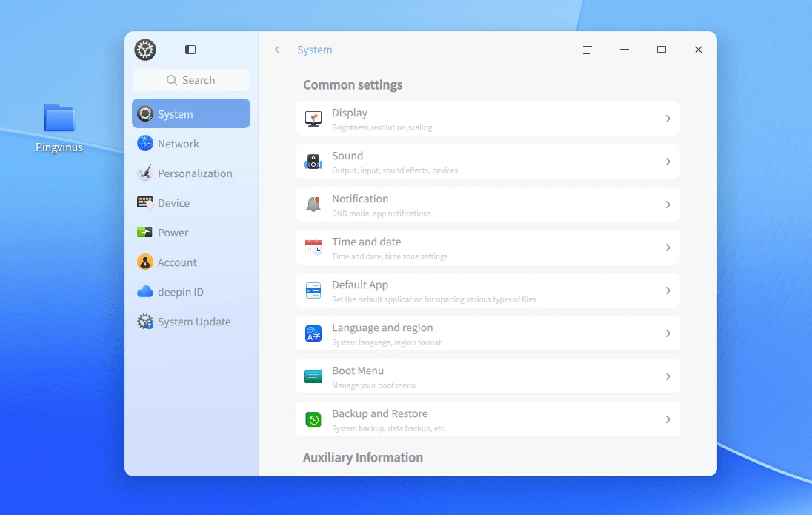Click the Personalization brush icon

pyautogui.click(x=145, y=173)
